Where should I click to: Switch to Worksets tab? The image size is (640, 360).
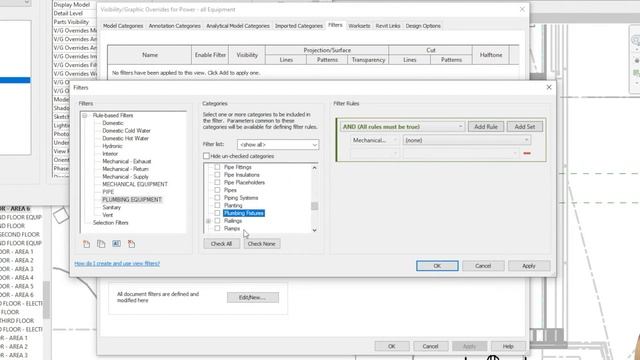click(x=359, y=26)
